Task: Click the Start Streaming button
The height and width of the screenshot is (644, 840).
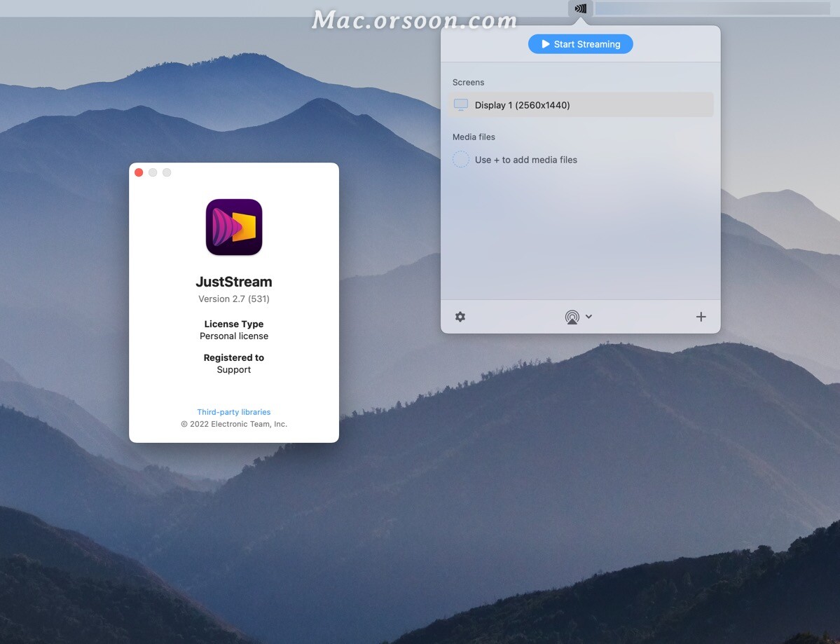Action: pyautogui.click(x=580, y=43)
